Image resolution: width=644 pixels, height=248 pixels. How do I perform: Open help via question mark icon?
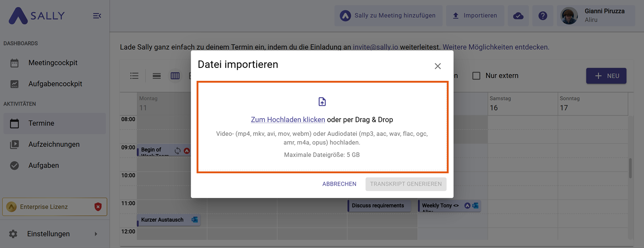click(543, 16)
